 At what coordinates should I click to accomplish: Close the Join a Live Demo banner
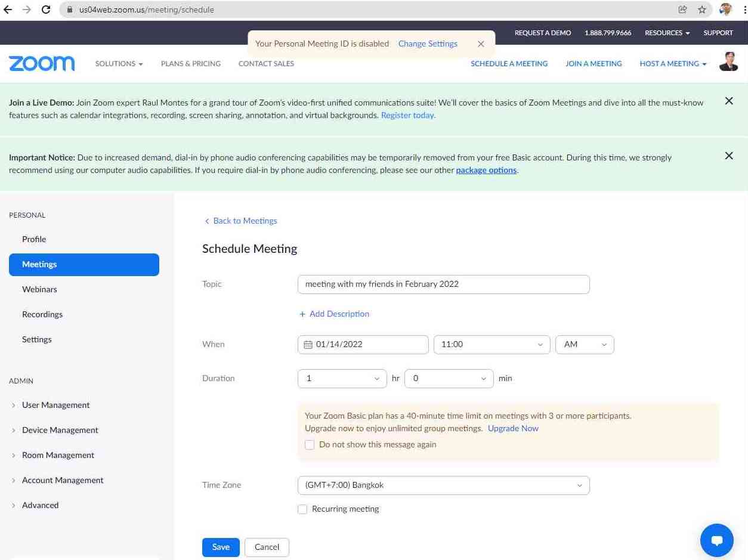tap(728, 101)
